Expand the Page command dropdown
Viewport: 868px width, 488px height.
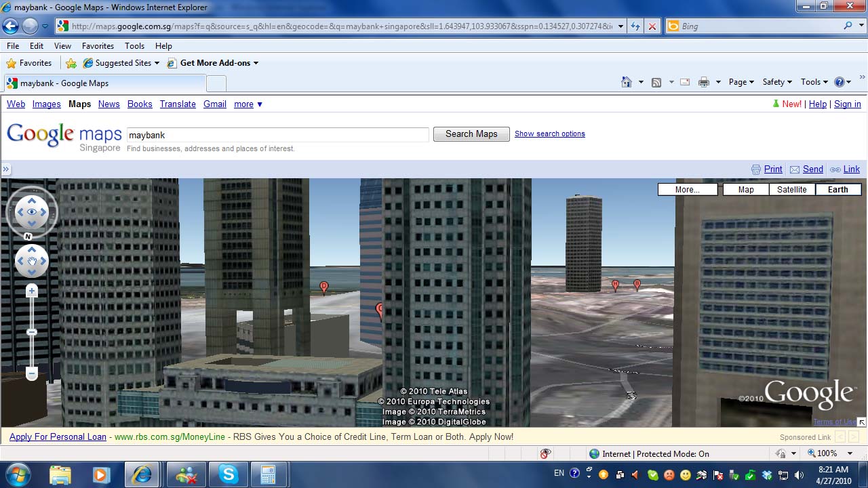741,82
